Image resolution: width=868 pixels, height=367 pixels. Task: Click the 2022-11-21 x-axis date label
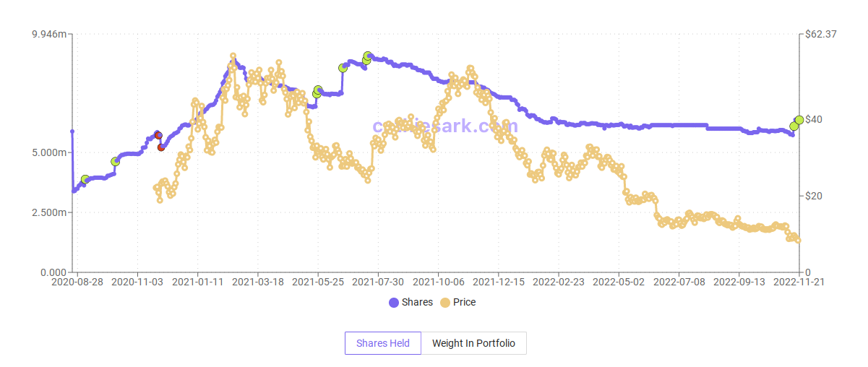click(x=799, y=282)
